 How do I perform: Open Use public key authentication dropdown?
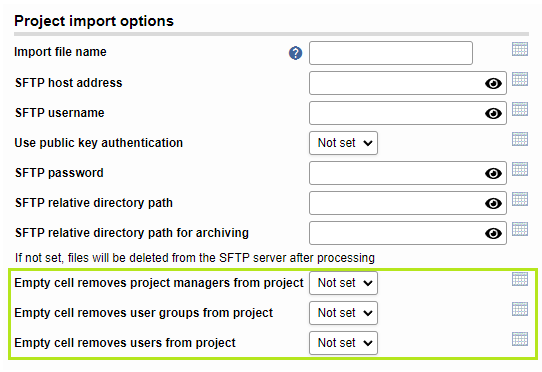[x=343, y=143]
